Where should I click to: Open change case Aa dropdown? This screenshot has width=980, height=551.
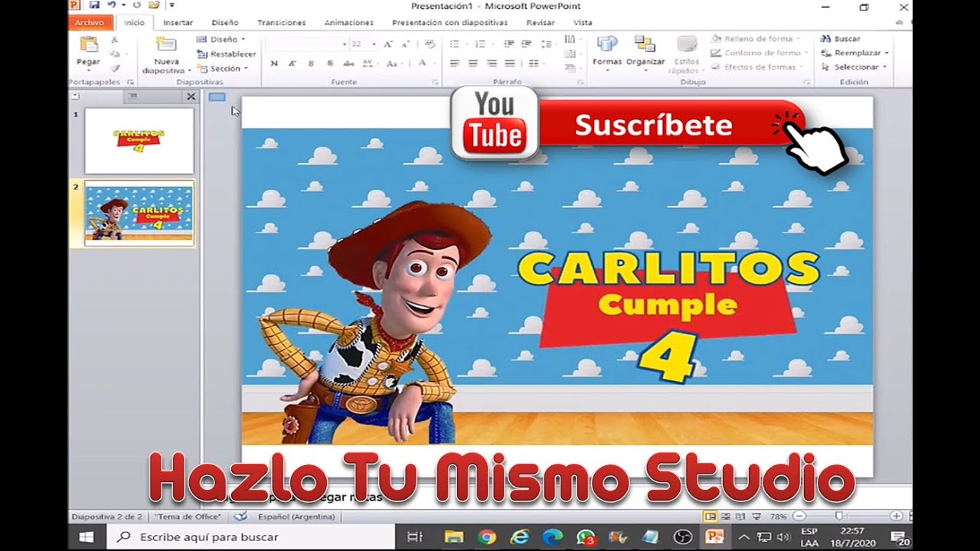click(x=393, y=64)
